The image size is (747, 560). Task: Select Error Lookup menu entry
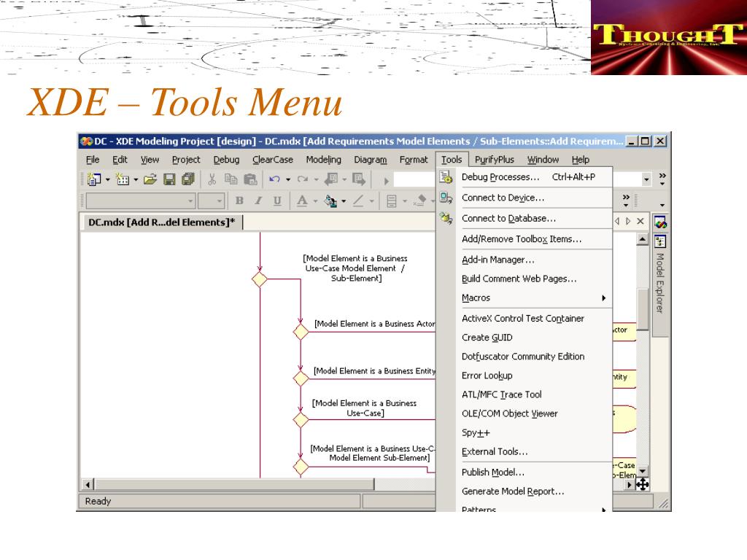coord(524,376)
